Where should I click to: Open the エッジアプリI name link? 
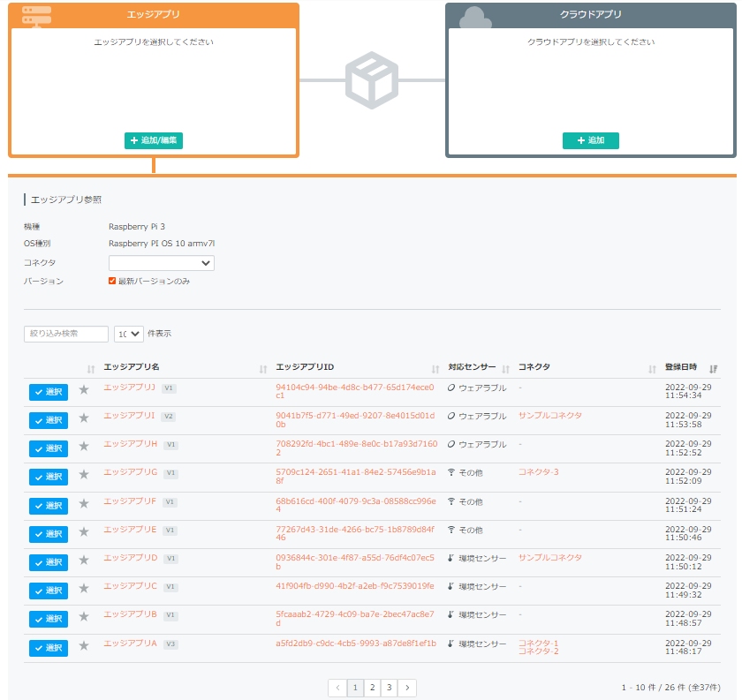click(129, 416)
